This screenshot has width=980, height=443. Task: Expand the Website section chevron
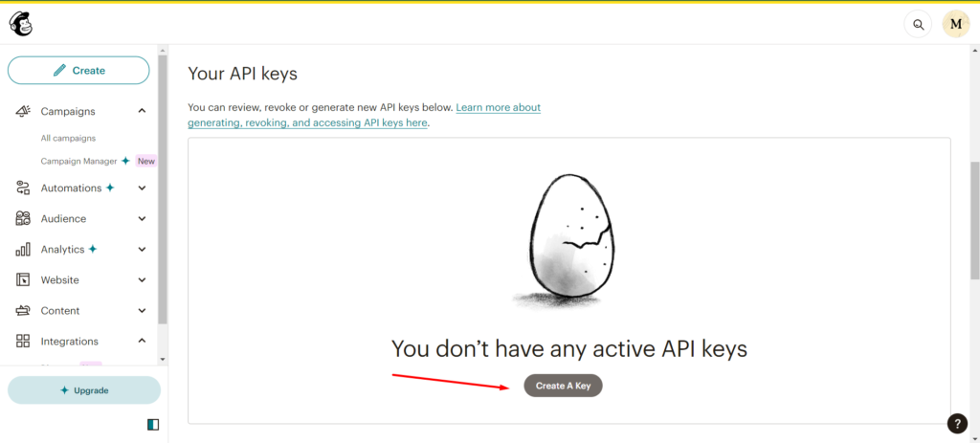pos(142,280)
